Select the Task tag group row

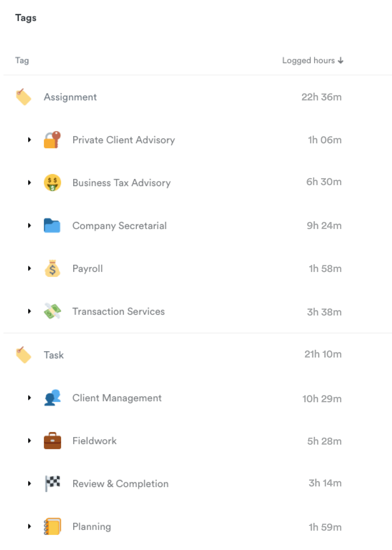54,355
